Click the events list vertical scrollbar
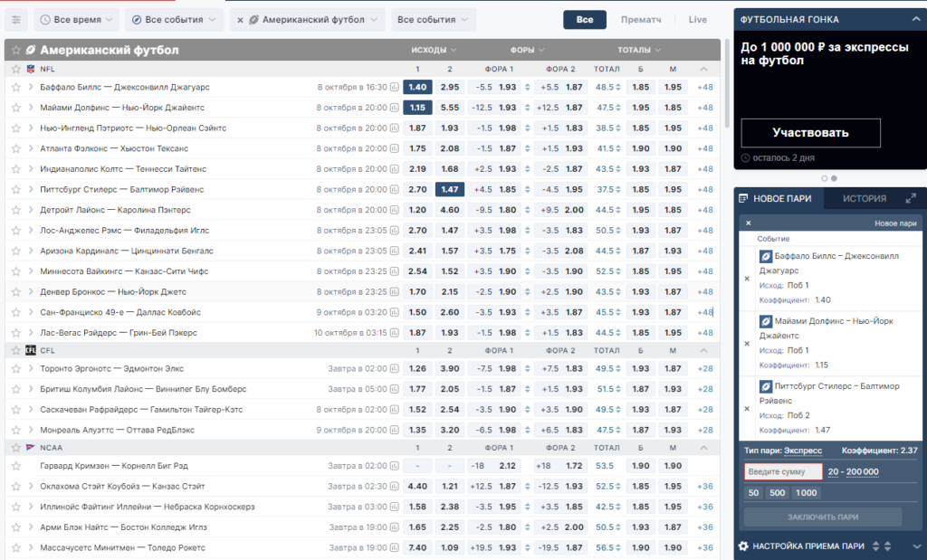Image resolution: width=927 pixels, height=560 pixels. [727, 83]
